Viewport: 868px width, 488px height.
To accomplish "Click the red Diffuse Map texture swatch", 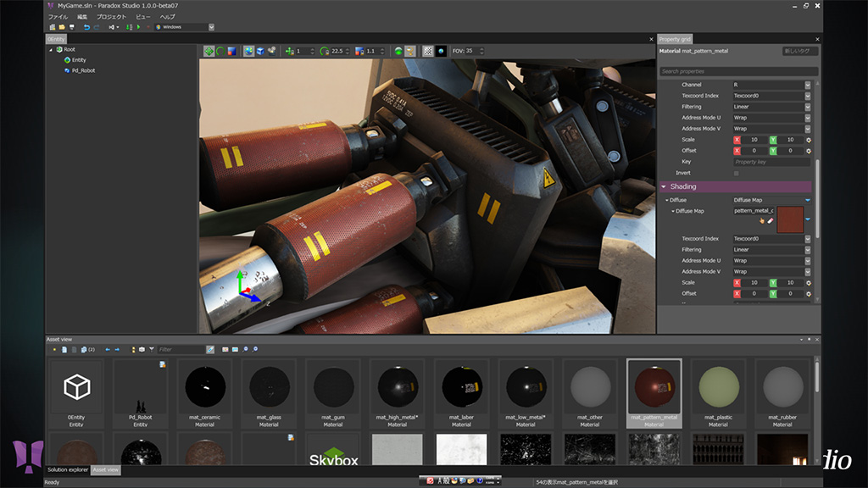I will (789, 219).
